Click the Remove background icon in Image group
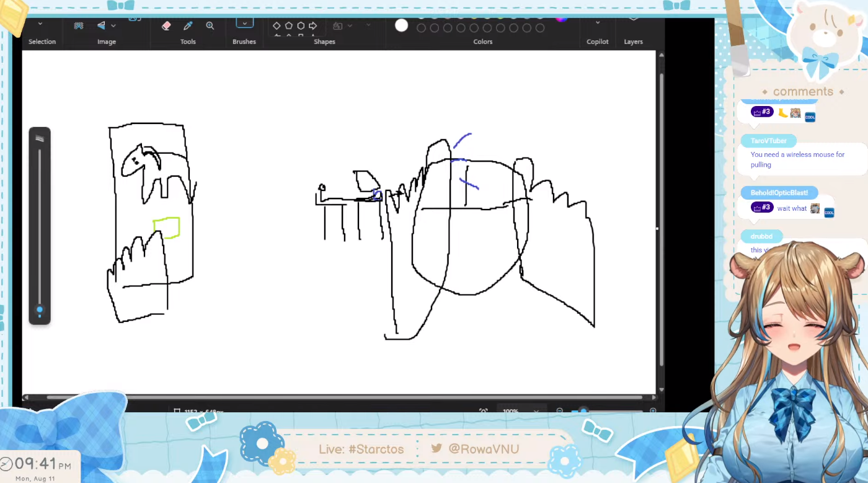 pyautogui.click(x=79, y=25)
